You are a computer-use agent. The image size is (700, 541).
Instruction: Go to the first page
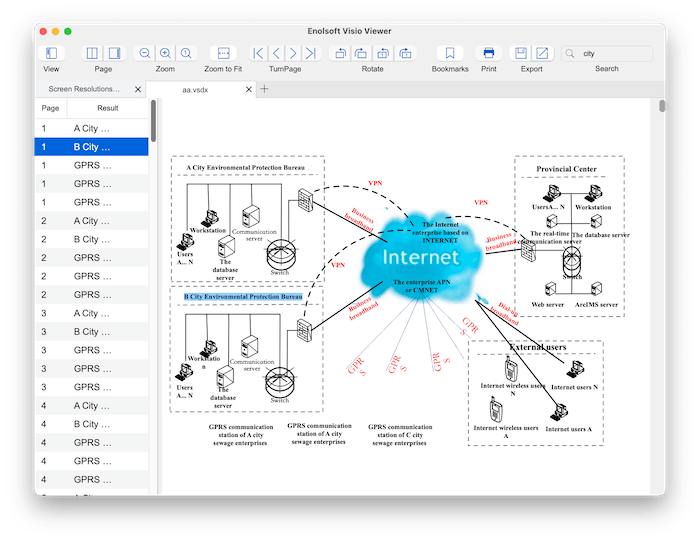(258, 53)
